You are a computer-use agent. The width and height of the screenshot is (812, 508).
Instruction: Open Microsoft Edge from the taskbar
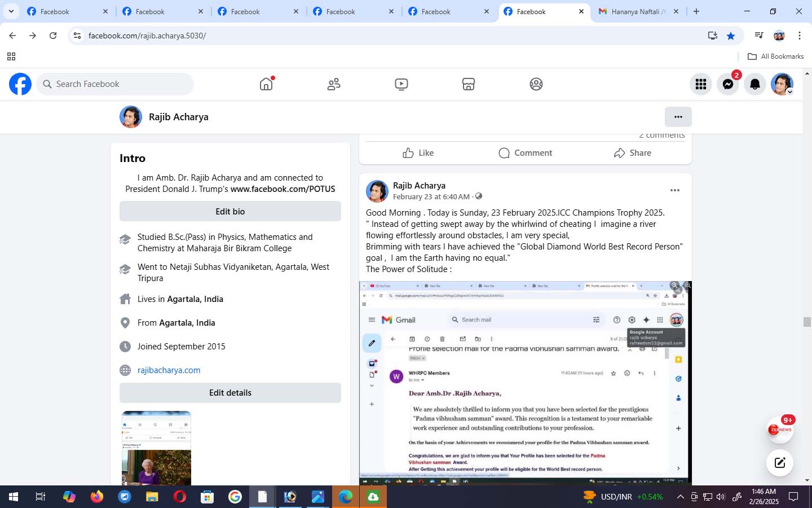pos(346,497)
